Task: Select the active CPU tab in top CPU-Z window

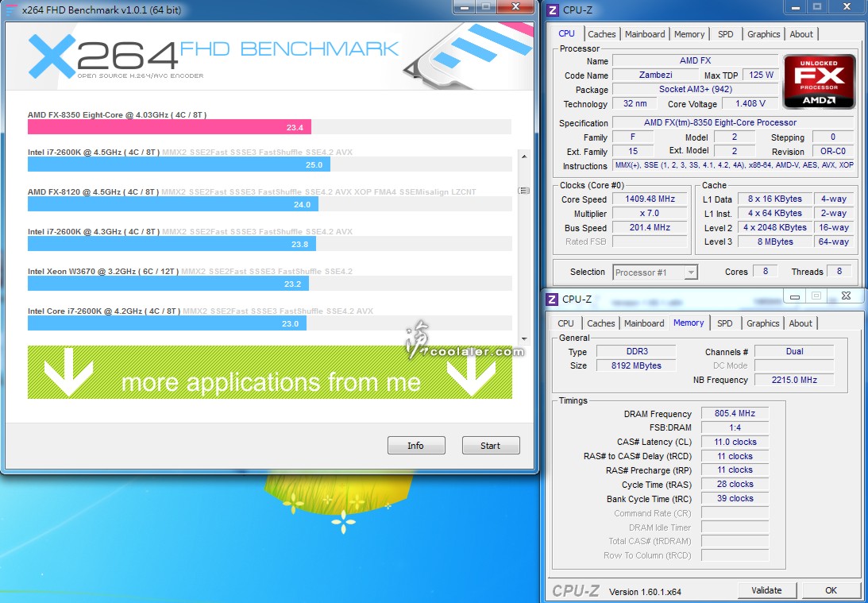Action: click(x=566, y=33)
